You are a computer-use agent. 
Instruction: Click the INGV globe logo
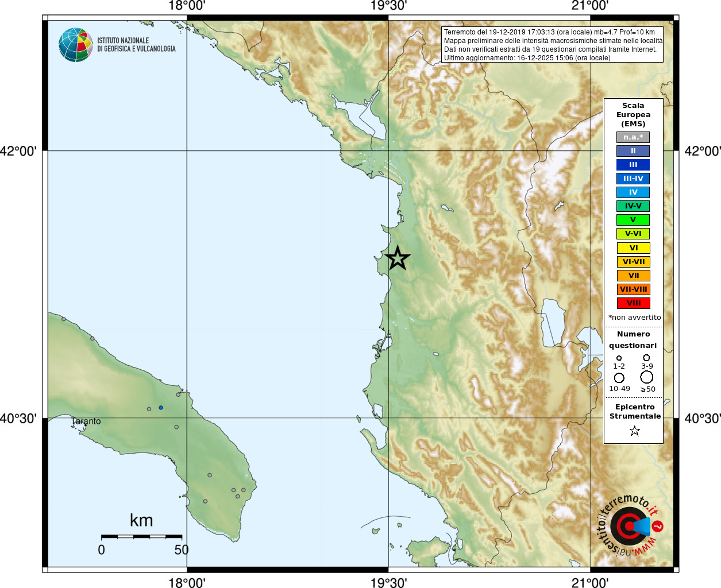[76, 45]
